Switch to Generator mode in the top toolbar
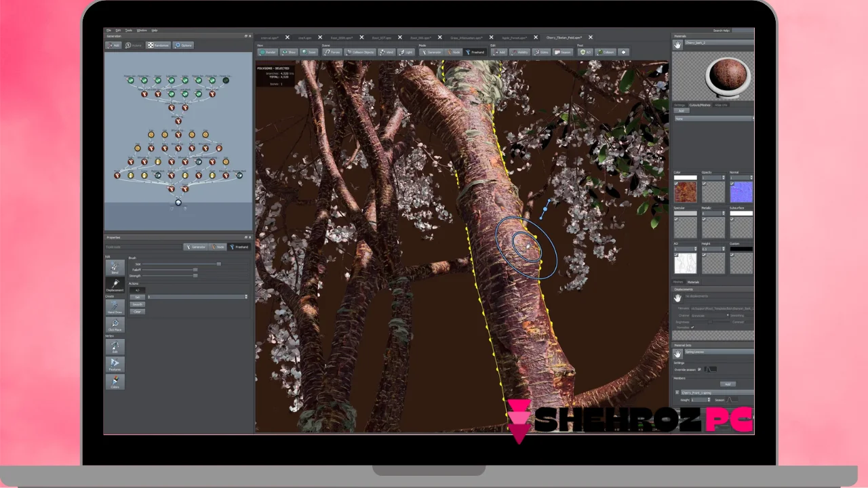 point(431,52)
